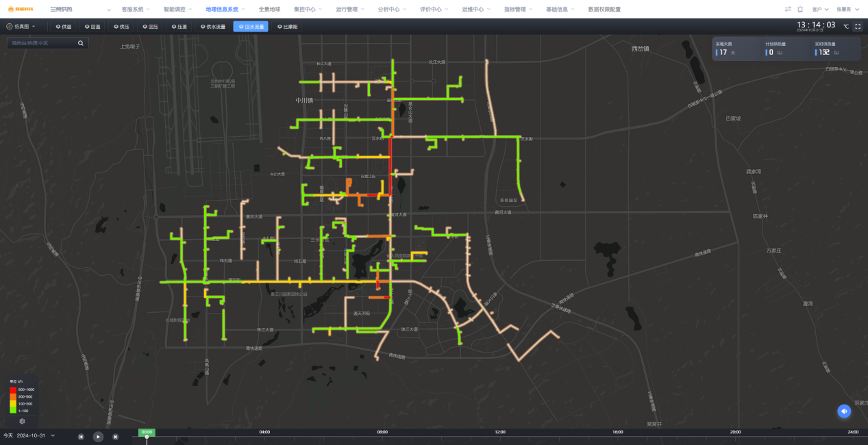The width and height of the screenshot is (868, 445).
Task: Open the 智能调控 menu
Action: tap(177, 10)
